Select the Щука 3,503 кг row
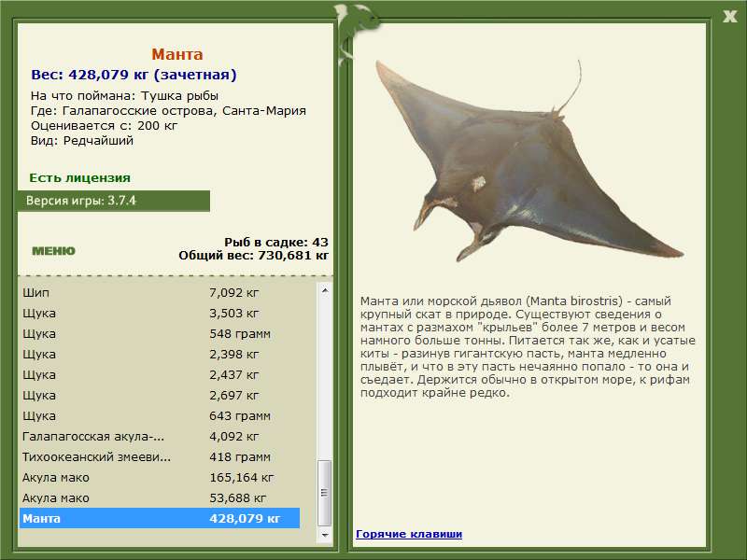 point(160,314)
